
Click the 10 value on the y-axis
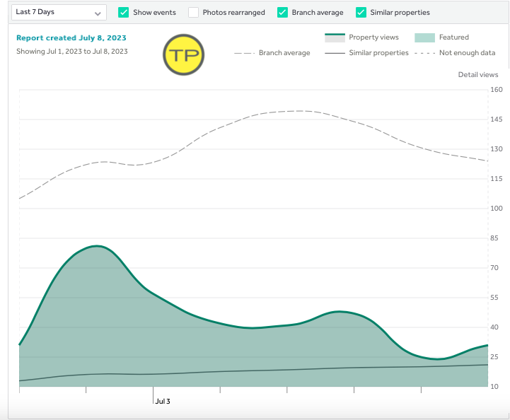[496, 386]
